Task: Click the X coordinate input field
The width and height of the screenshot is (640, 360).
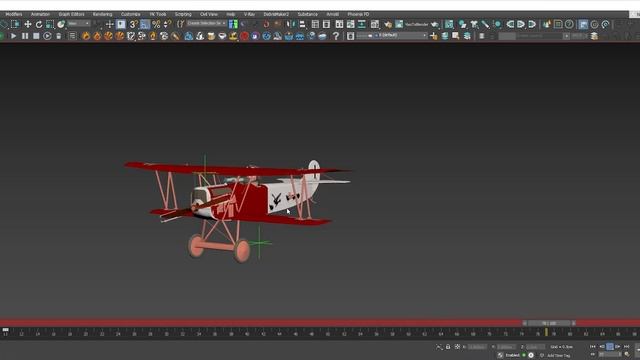Action: 477,347
